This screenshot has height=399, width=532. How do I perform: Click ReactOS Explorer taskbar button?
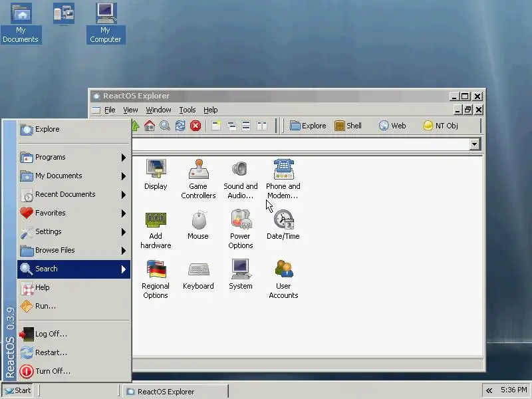(x=176, y=392)
